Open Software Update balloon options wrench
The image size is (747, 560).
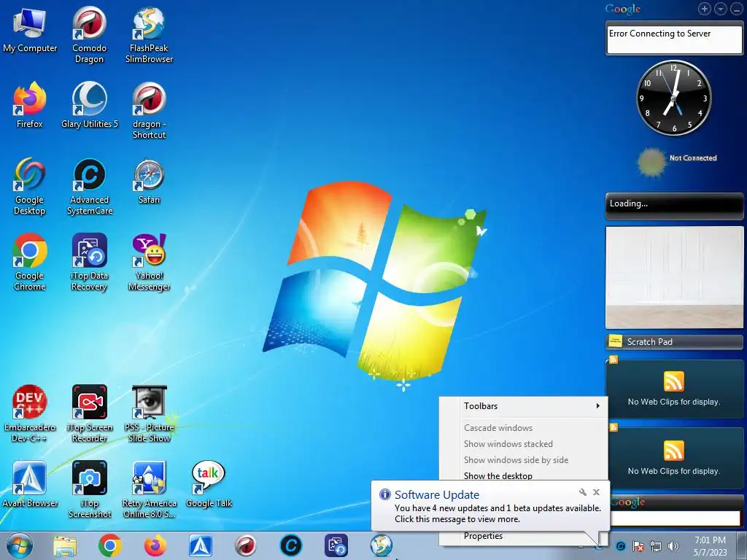click(x=583, y=492)
